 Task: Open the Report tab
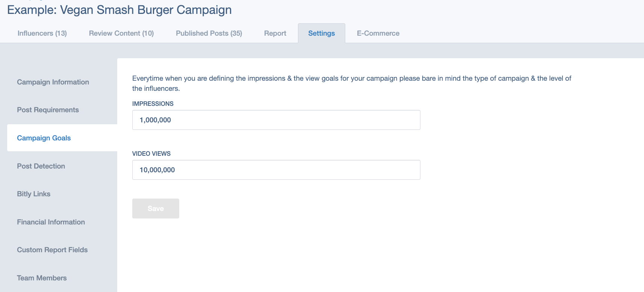point(275,33)
